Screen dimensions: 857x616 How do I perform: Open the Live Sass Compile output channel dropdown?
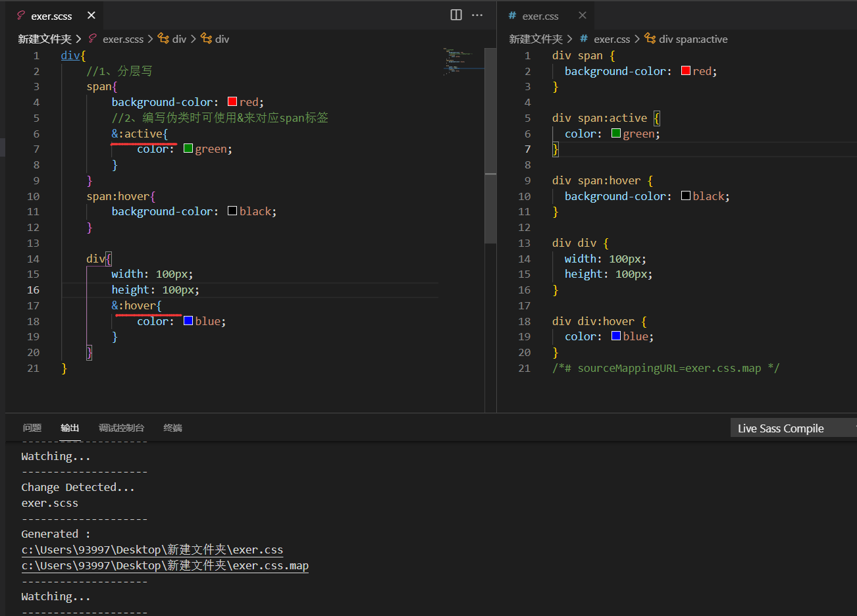[793, 428]
